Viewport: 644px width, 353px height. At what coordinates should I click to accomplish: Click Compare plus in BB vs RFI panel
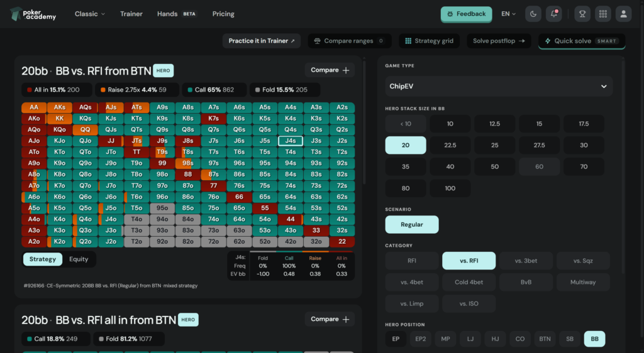[x=330, y=70]
